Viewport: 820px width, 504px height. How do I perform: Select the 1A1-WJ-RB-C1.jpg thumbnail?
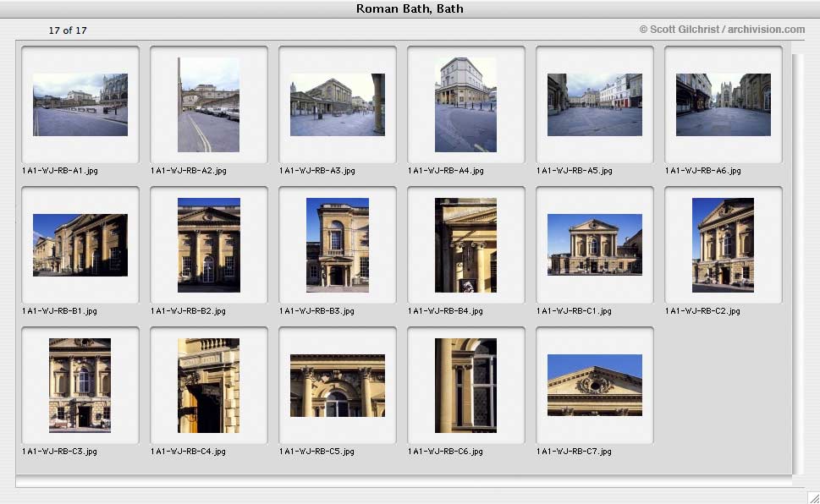pos(595,244)
